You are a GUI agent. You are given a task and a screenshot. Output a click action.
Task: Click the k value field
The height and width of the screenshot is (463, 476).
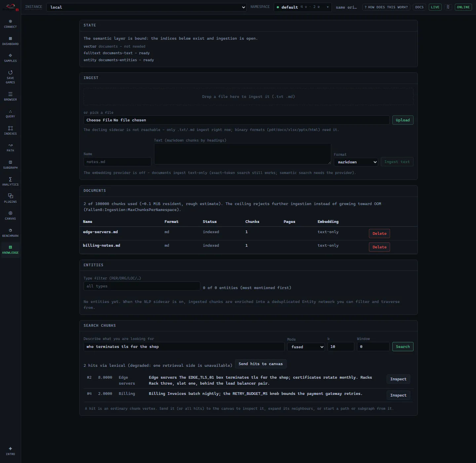coord(341,347)
